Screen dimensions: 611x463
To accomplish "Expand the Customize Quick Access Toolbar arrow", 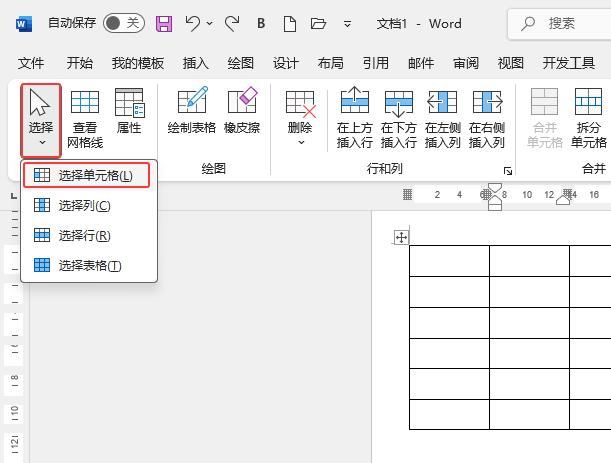I will tap(347, 24).
